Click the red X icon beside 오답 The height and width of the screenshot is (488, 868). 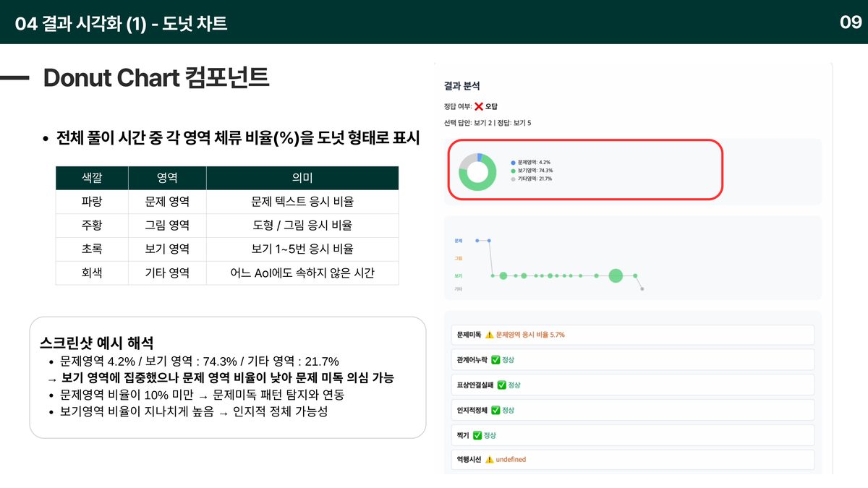coord(478,106)
